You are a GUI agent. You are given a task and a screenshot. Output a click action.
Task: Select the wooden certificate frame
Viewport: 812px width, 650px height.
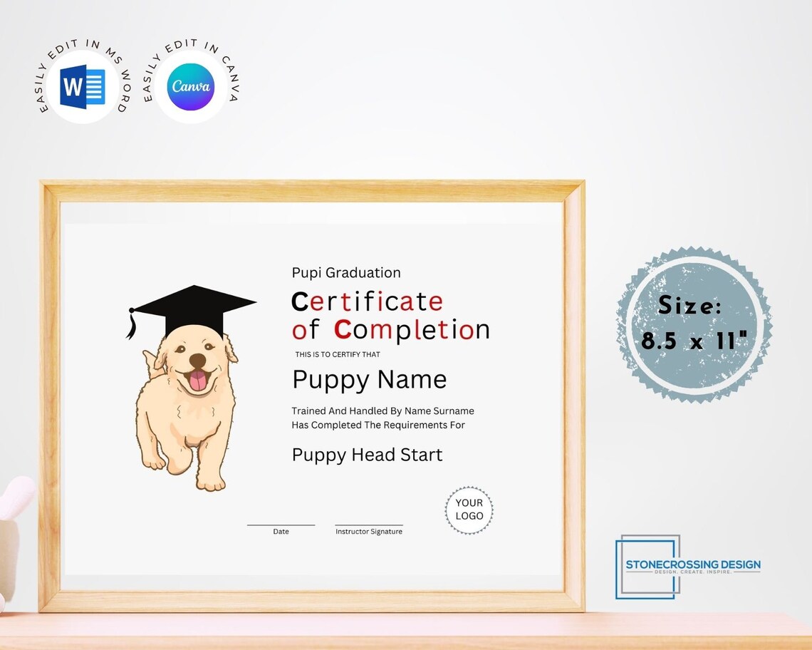[x=306, y=188]
